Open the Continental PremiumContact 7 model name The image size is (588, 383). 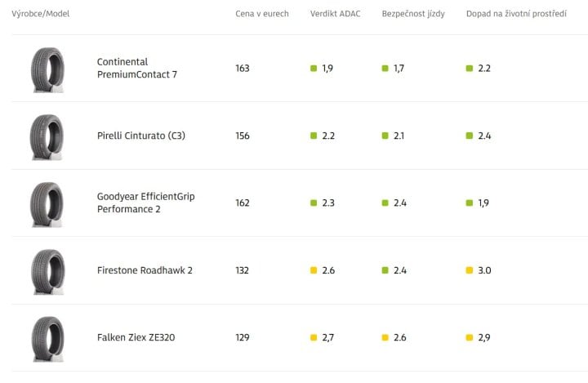(x=137, y=69)
